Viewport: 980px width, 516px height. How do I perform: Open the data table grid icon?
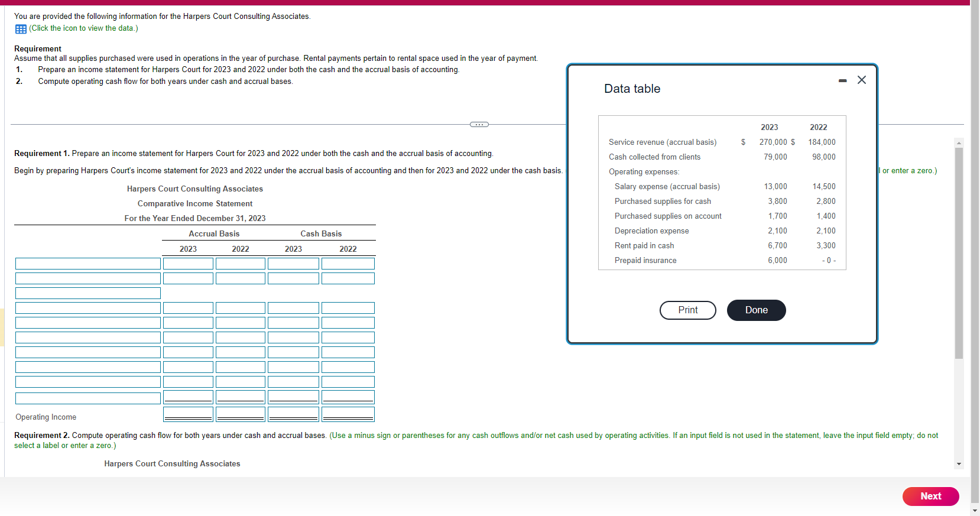click(21, 29)
